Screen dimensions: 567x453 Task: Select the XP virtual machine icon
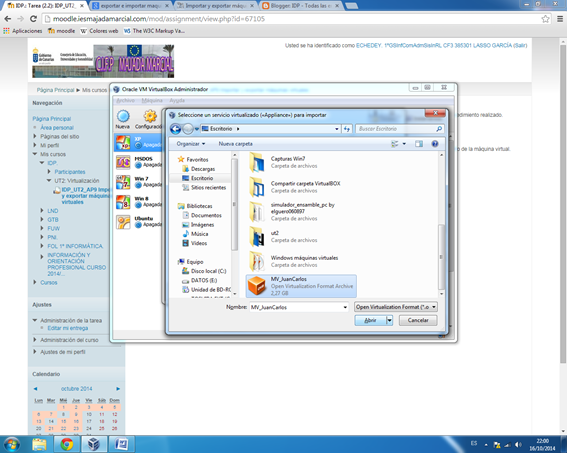tap(123, 142)
